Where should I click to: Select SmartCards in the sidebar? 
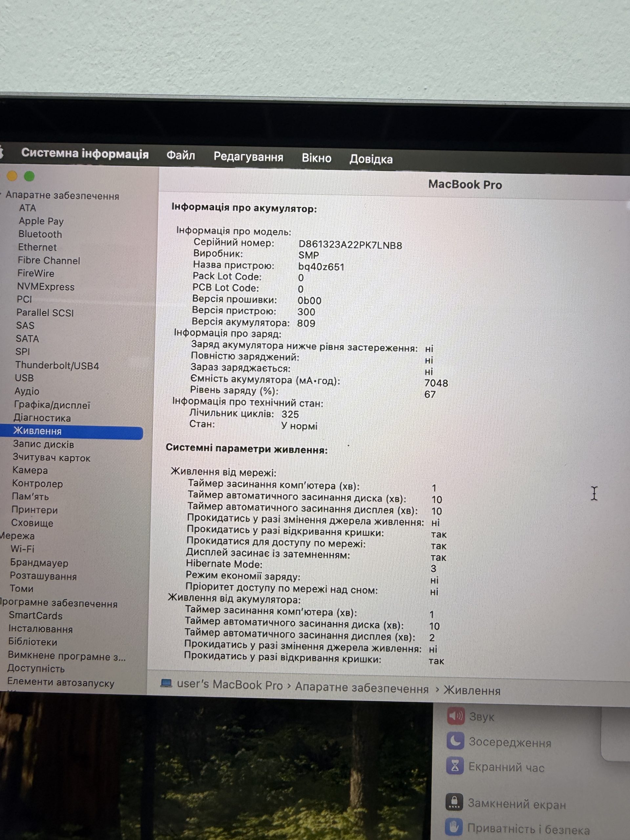point(35,615)
